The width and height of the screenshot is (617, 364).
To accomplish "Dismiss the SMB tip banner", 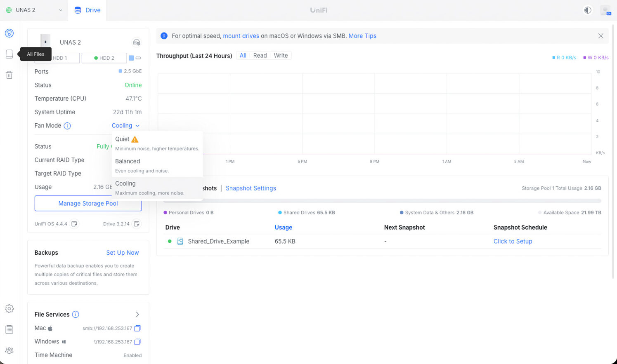I will pyautogui.click(x=600, y=36).
